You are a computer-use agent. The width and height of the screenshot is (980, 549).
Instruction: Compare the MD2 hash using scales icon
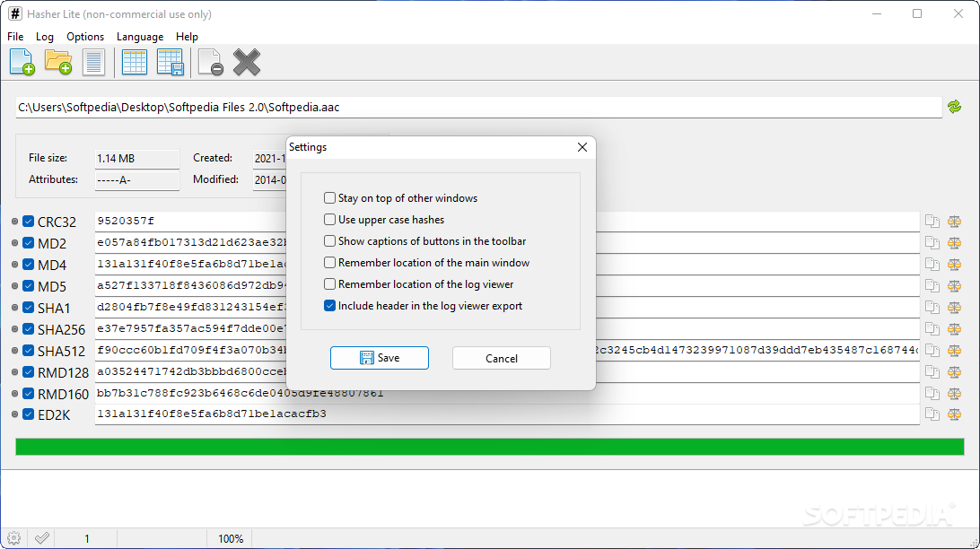pyautogui.click(x=954, y=243)
